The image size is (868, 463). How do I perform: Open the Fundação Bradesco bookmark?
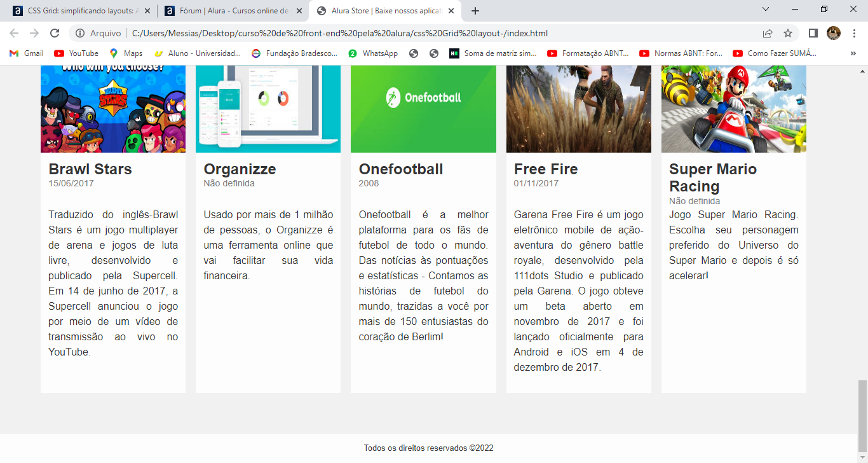coord(295,53)
